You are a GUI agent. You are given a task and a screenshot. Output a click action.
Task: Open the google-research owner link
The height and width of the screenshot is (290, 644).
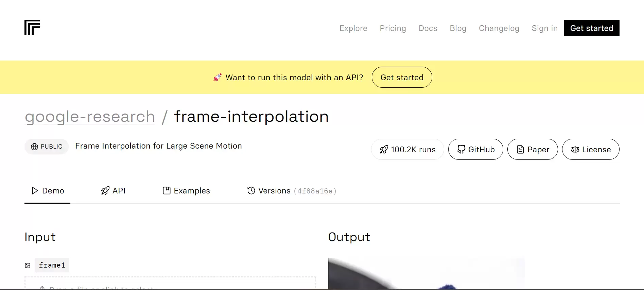click(90, 117)
